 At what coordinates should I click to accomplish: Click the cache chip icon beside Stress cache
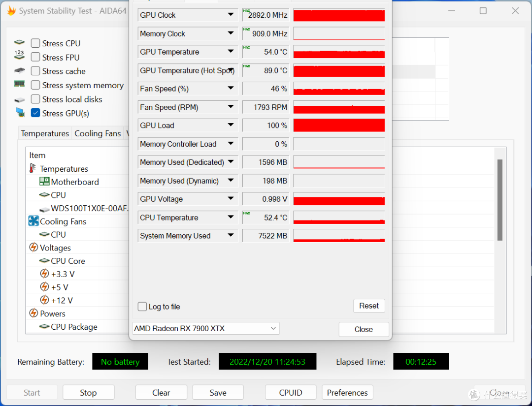(x=19, y=70)
